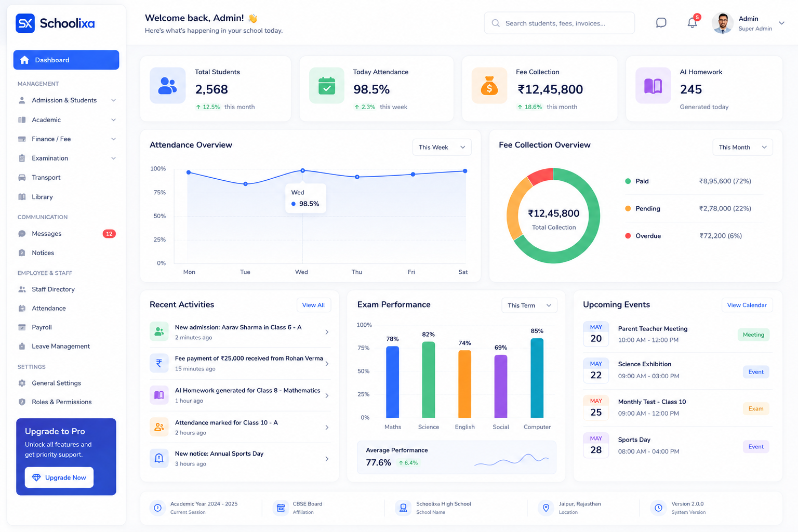798x532 pixels.
Task: Open New notice: Annual Sports Day row chevron
Action: point(327,459)
